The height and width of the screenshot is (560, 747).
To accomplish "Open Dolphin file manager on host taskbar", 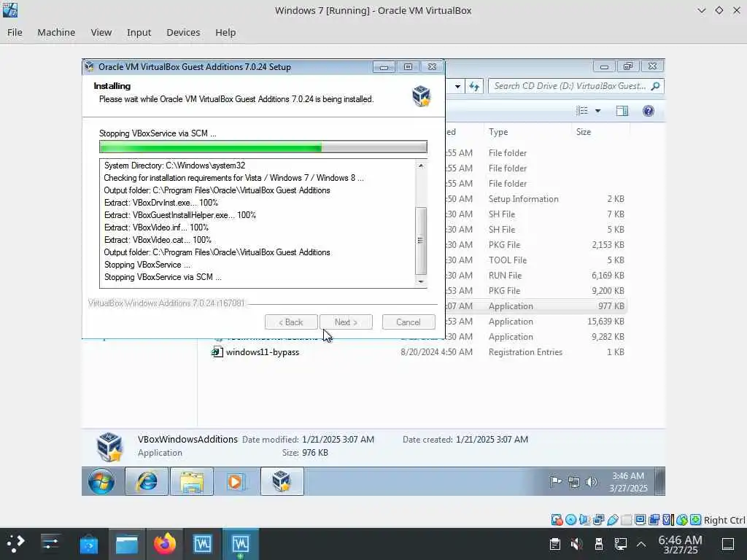I will 127,544.
